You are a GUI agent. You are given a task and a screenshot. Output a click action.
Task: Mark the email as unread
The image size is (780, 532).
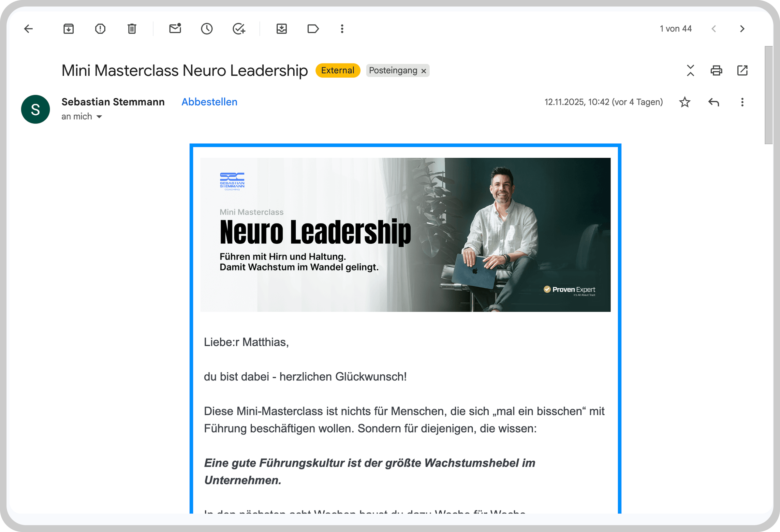click(x=175, y=29)
